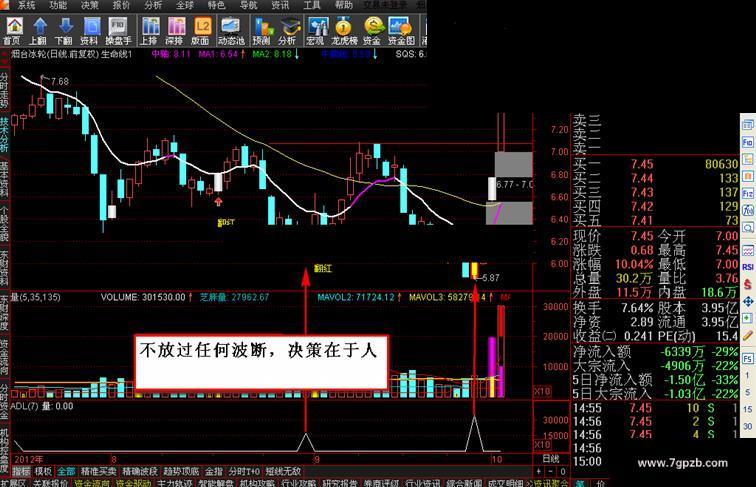Click the RSI indicator icon in sidebar
The width and height of the screenshot is (756, 487).
tap(747, 267)
